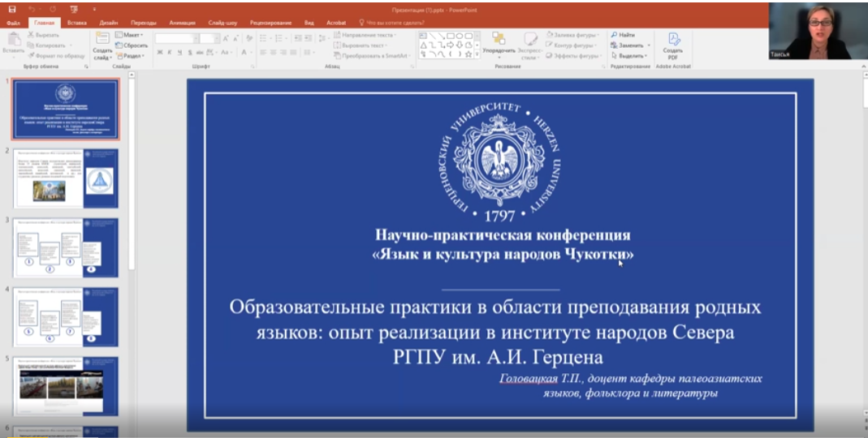Save the presentation with the floppy icon
This screenshot has width=868, height=438.
(12, 10)
